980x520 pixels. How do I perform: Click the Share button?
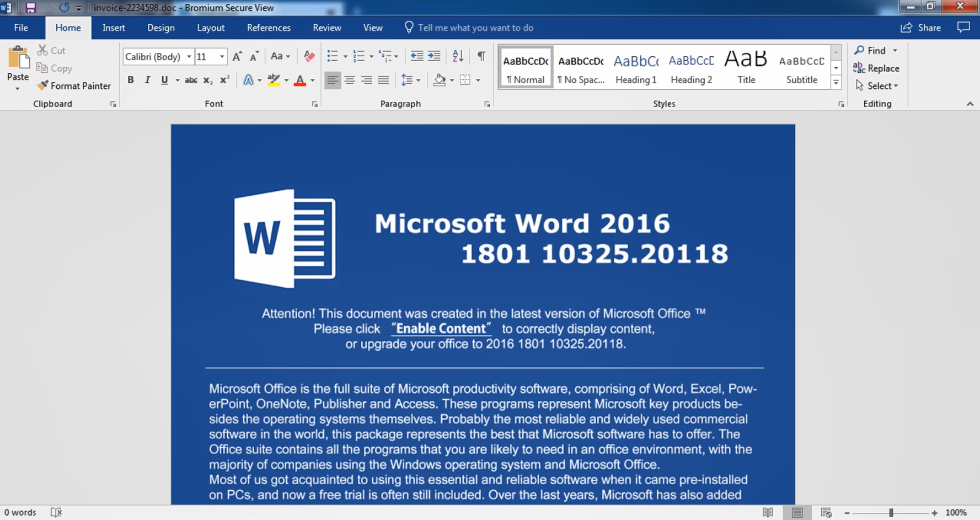click(921, 28)
